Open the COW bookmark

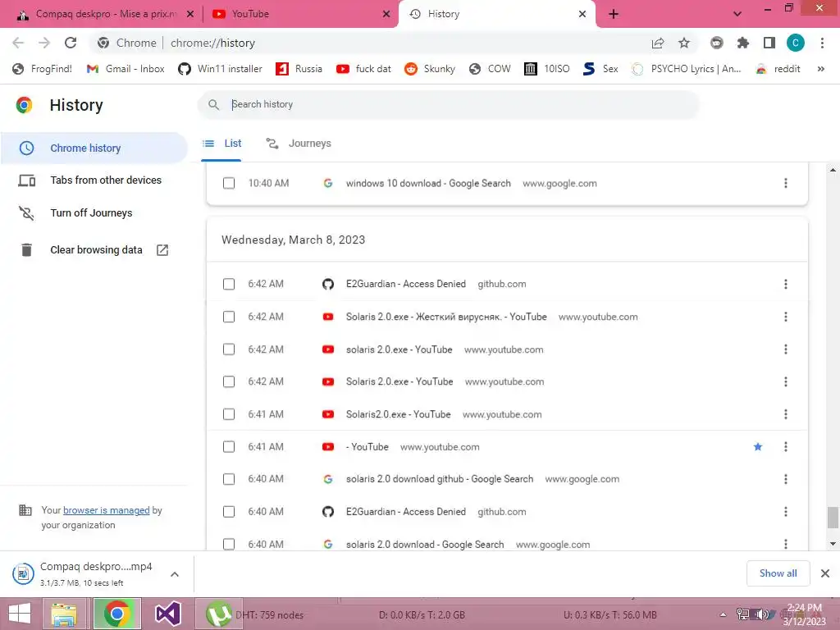tap(490, 69)
